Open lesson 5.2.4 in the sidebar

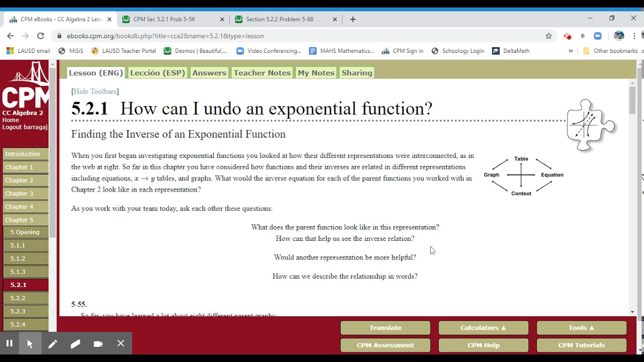pos(25,324)
